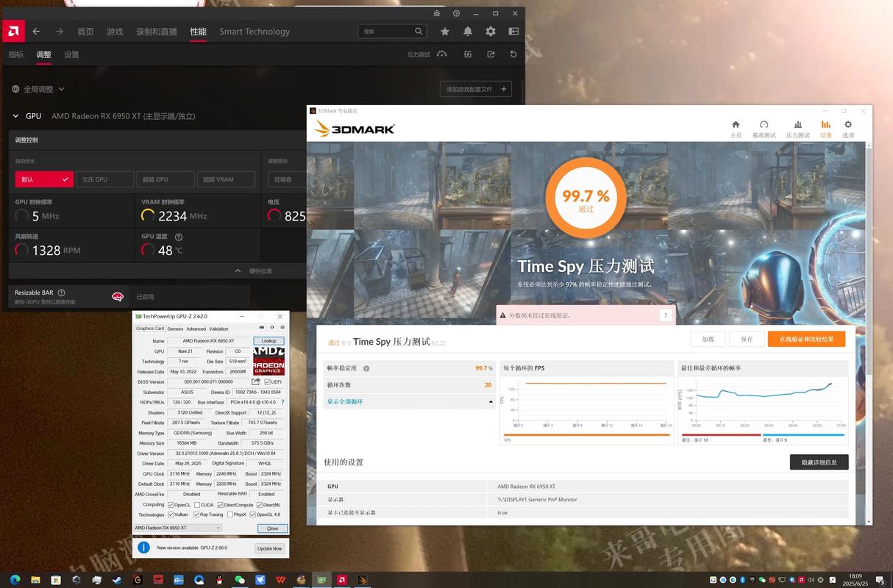Open GPU selection dropdown in GPU-Z

pyautogui.click(x=177, y=528)
